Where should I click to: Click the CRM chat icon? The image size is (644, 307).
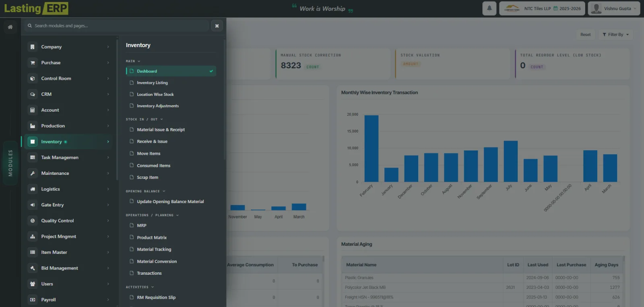point(33,94)
